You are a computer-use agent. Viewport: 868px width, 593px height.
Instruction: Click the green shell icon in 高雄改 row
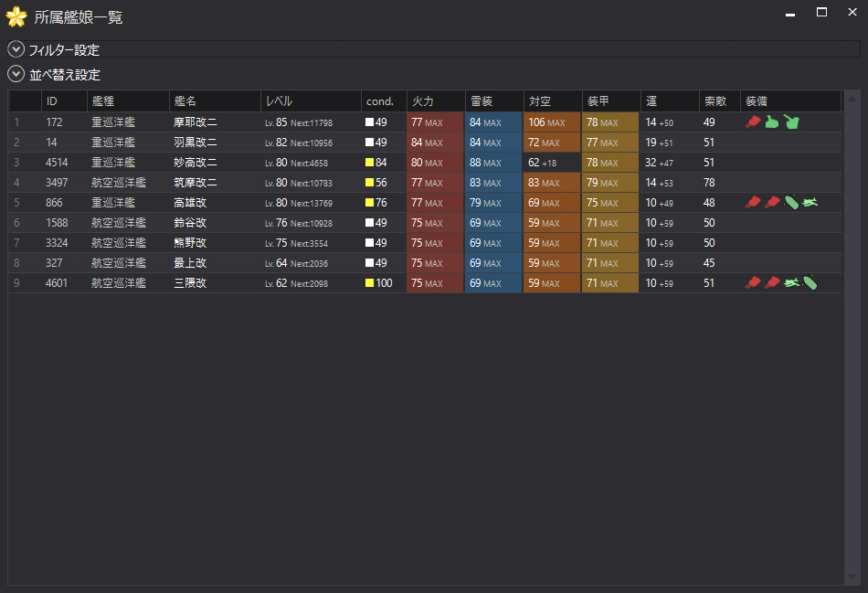[791, 203]
